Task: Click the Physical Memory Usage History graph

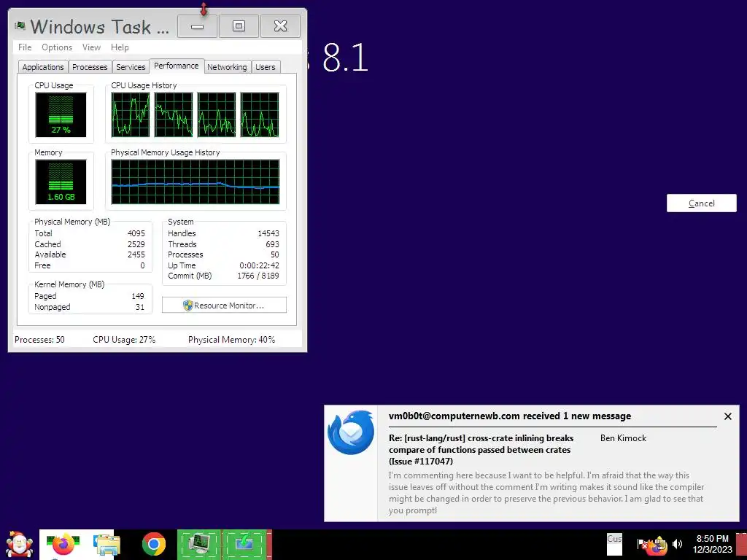Action: [x=196, y=182]
